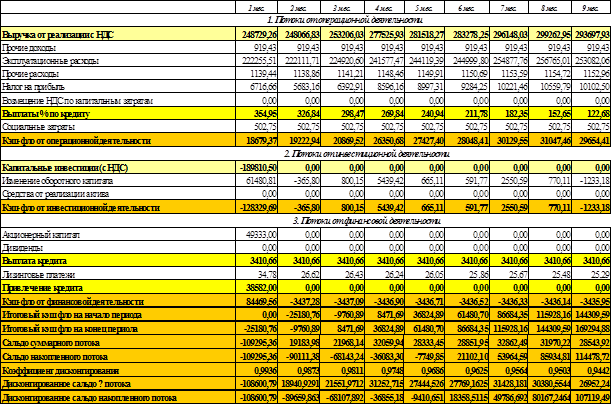Click the 'Акционерный капитал' row label
Screen dimensions: 611x405
[43, 232]
